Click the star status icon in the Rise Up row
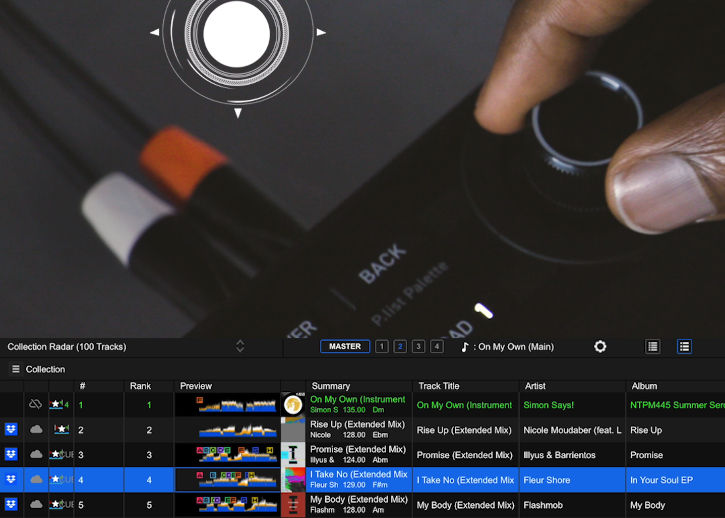Viewport: 725px width, 518px height. click(x=61, y=430)
